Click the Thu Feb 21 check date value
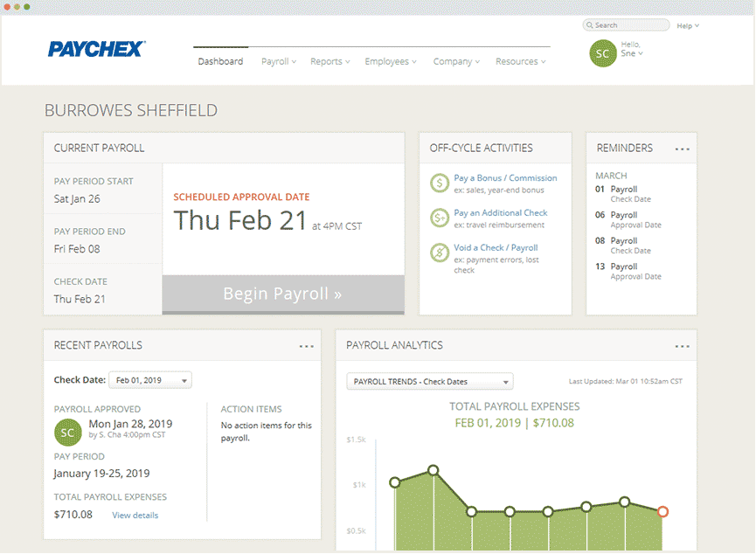Screen dimensions: 756x554 pyautogui.click(x=80, y=299)
